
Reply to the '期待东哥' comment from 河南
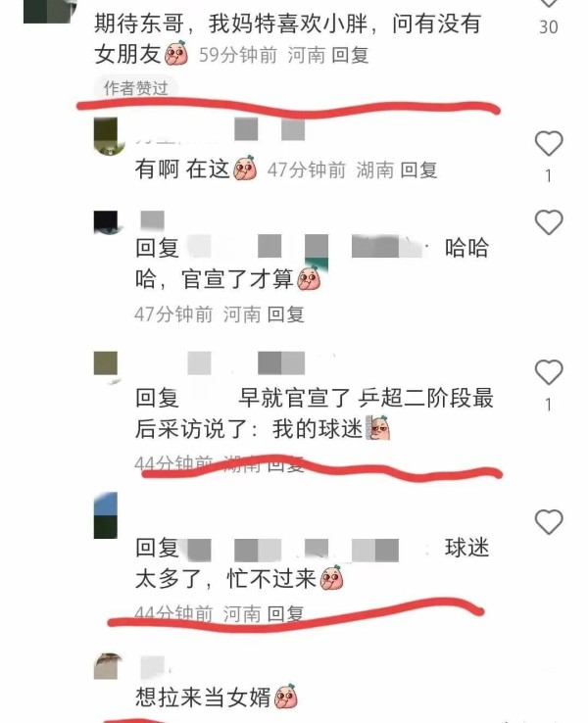click(350, 55)
